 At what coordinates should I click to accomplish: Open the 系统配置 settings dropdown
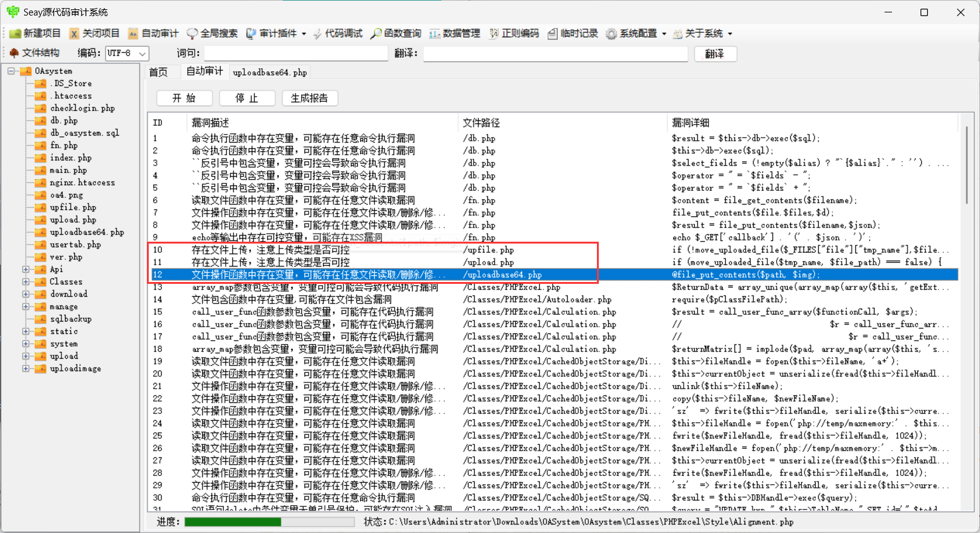[664, 33]
